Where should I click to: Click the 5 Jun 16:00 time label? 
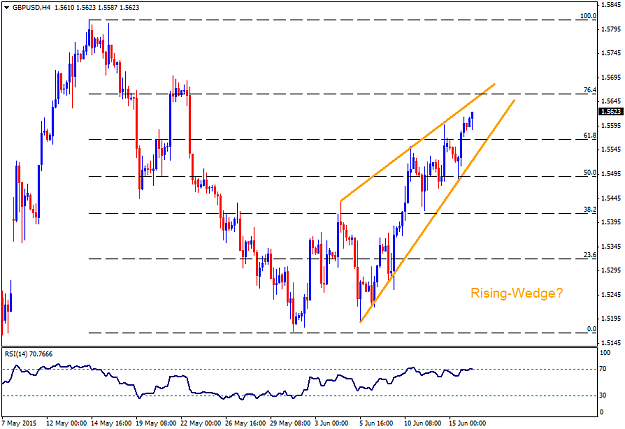(377, 423)
